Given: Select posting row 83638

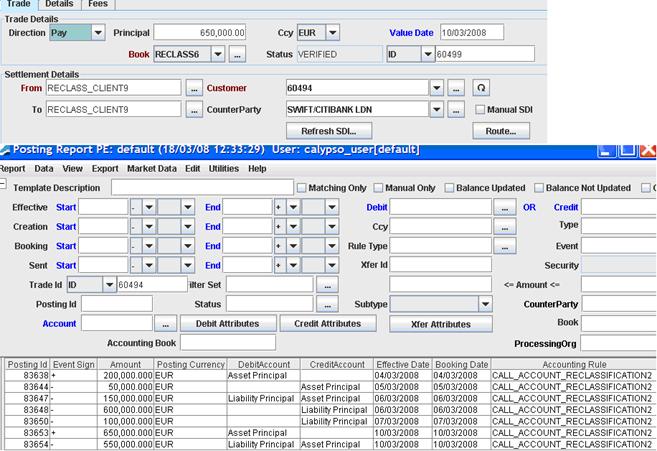Looking at the screenshot, I should 329,376.
